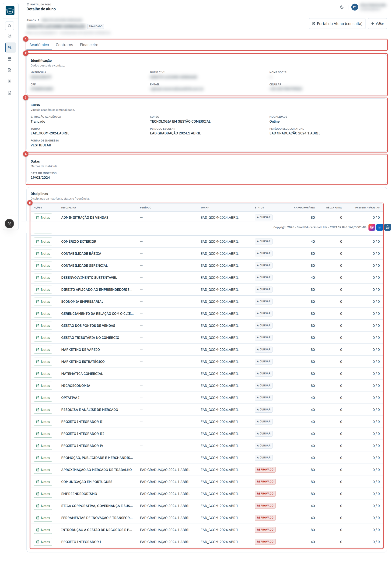The width and height of the screenshot is (392, 570).
Task: Open Portal do Aluno (consulta)
Action: pyautogui.click(x=337, y=24)
